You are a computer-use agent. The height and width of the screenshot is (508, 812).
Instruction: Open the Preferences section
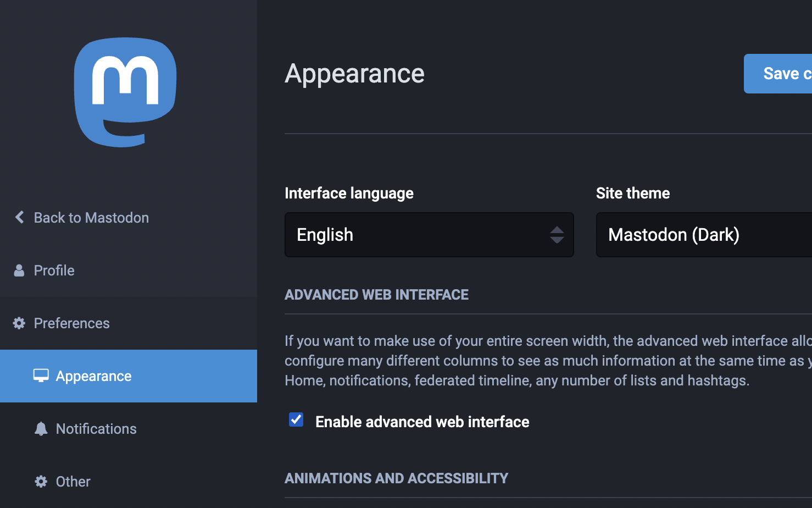pyautogui.click(x=129, y=323)
